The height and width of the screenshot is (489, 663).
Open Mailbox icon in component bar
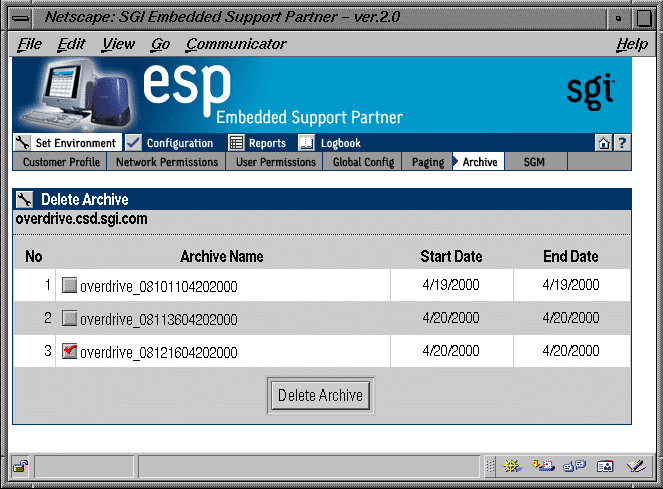click(x=543, y=466)
